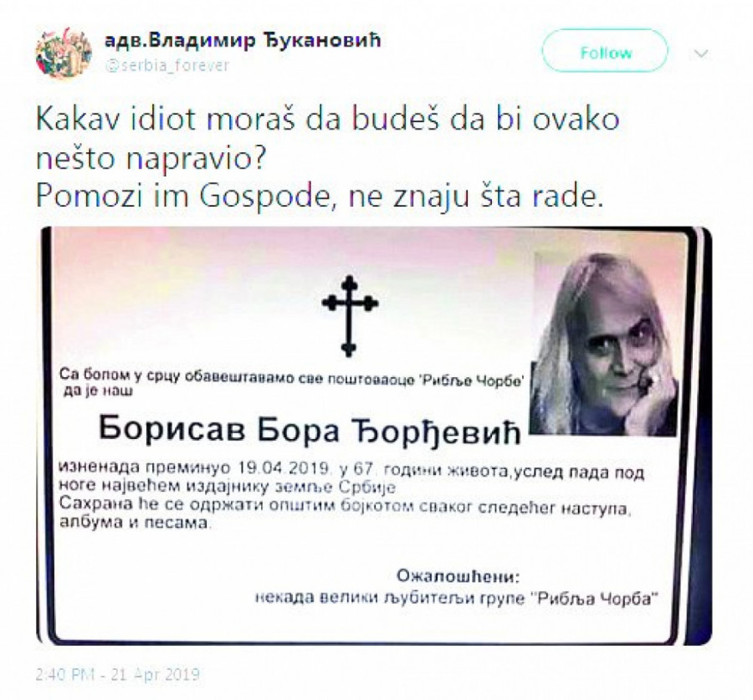Click the word Ожалошћени in the obituary
Image resolution: width=753 pixels, height=700 pixels.
pos(458,575)
